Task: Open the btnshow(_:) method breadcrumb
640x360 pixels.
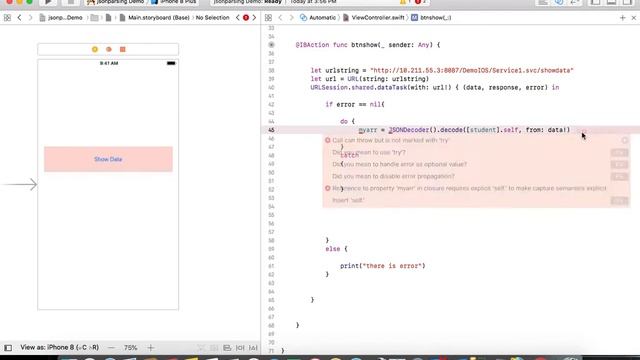Action: [431, 18]
